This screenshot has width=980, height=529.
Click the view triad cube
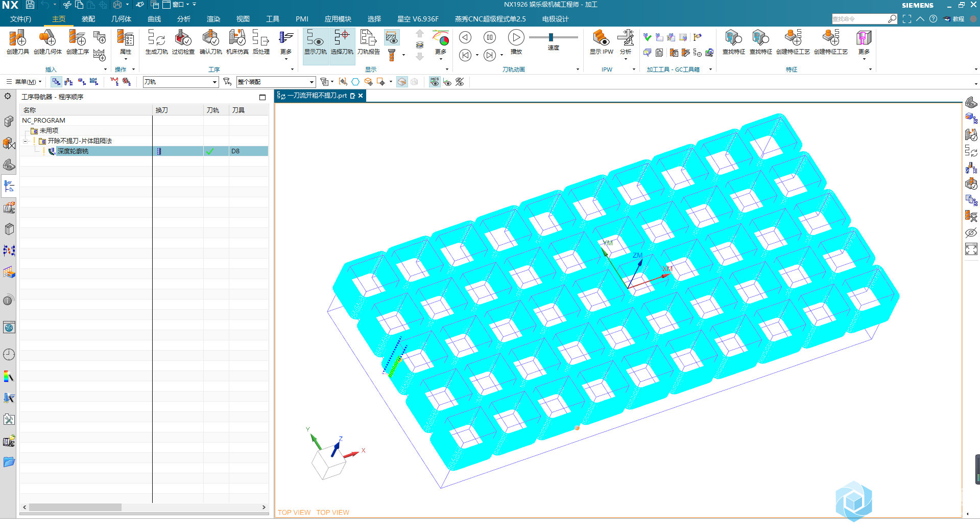(x=329, y=463)
